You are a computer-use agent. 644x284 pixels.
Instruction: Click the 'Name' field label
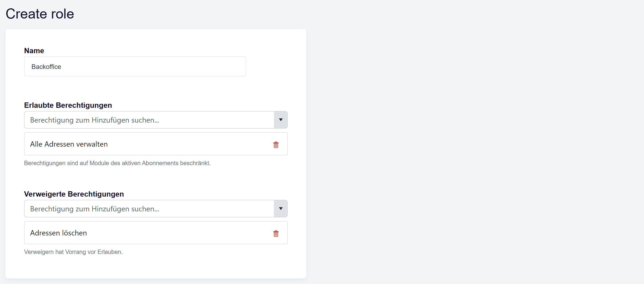coord(34,50)
